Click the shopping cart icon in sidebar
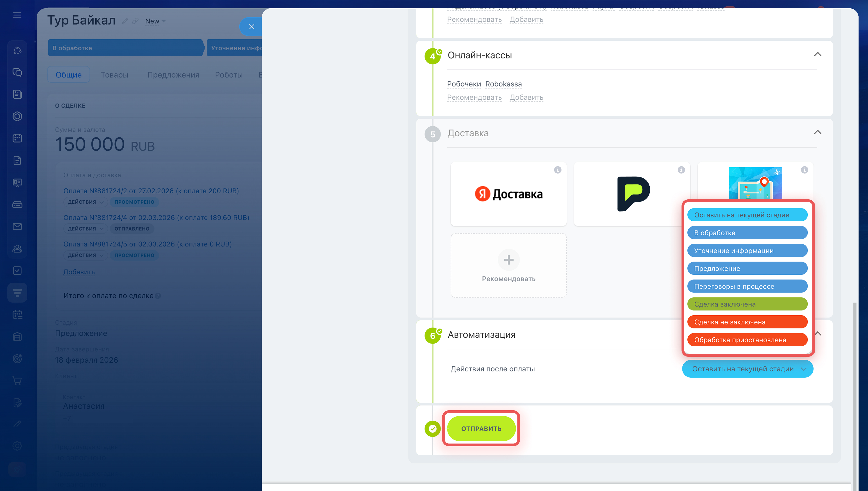 [17, 381]
